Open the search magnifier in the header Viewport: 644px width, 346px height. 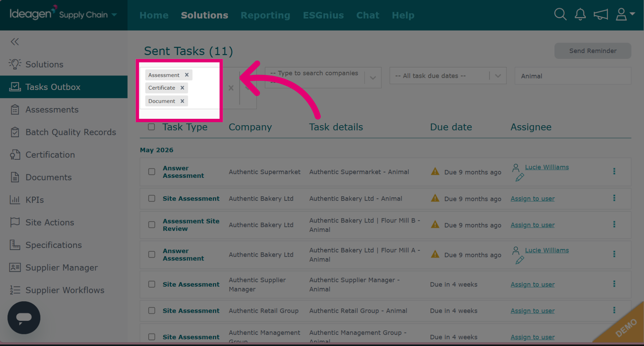coord(560,14)
